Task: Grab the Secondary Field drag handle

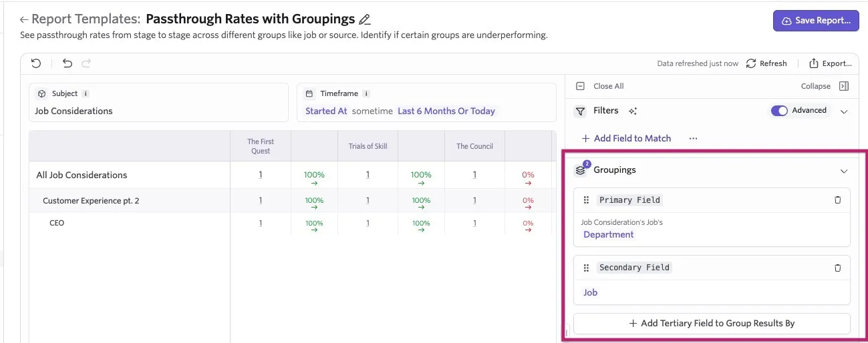Action: [x=586, y=268]
